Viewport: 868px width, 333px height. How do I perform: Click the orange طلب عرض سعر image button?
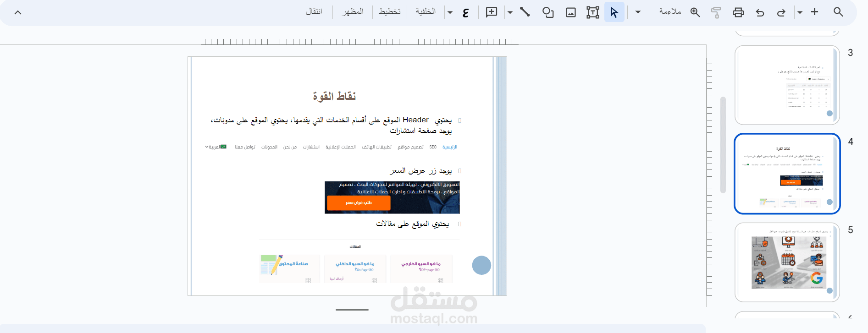[x=359, y=203]
